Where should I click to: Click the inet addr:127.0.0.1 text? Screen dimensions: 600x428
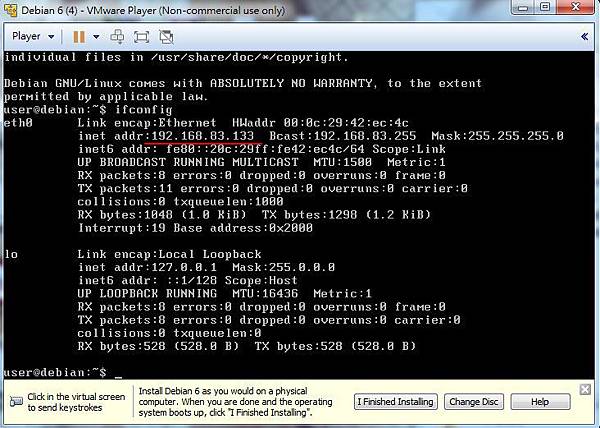click(x=147, y=267)
